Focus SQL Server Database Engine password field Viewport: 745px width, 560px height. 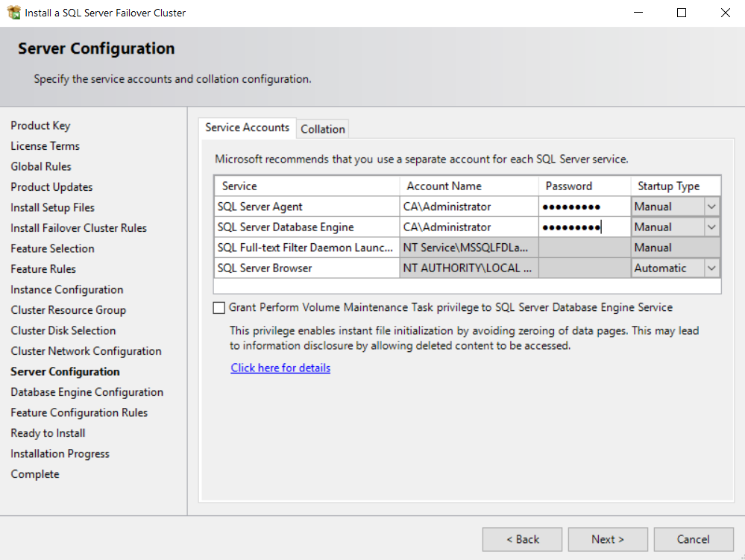tap(585, 227)
